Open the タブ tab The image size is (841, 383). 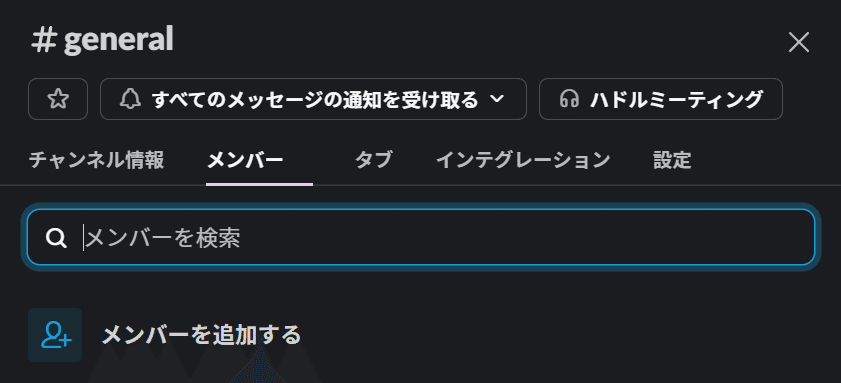point(373,160)
